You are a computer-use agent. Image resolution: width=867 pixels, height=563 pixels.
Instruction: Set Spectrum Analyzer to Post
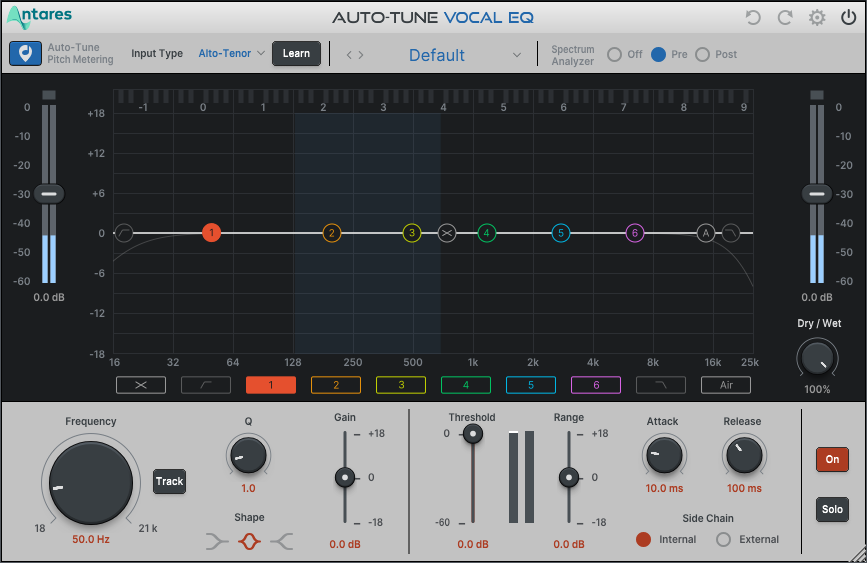point(702,54)
